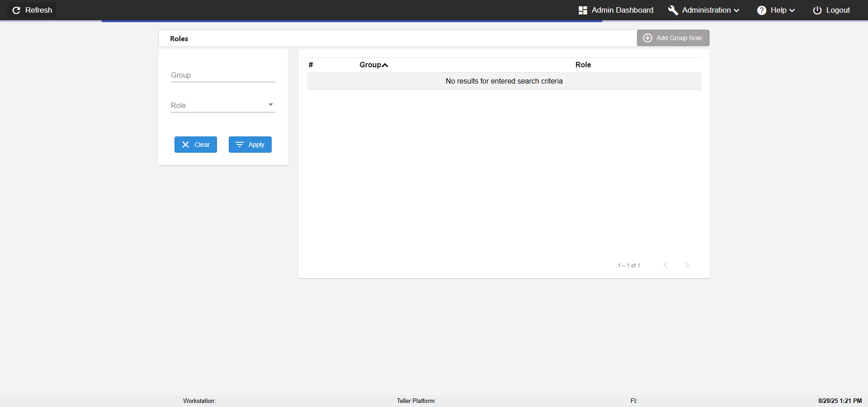The image size is (868, 407).
Task: Log out using the Logout text
Action: [x=838, y=10]
